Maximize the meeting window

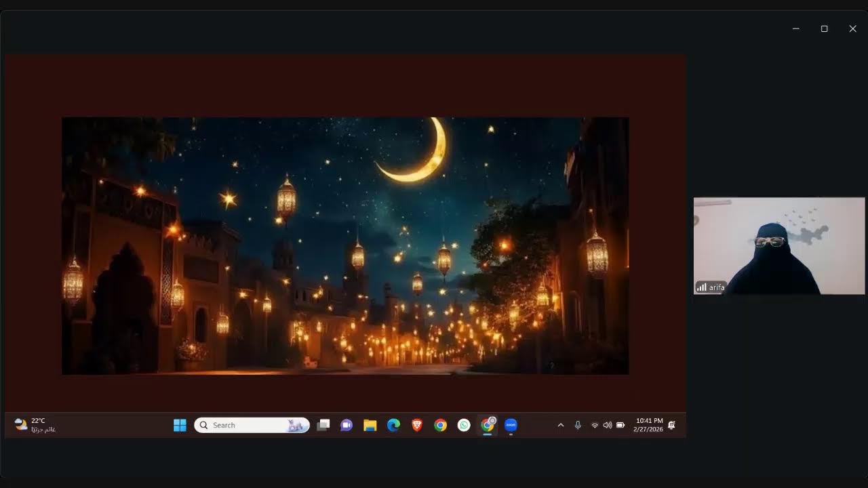tap(824, 28)
